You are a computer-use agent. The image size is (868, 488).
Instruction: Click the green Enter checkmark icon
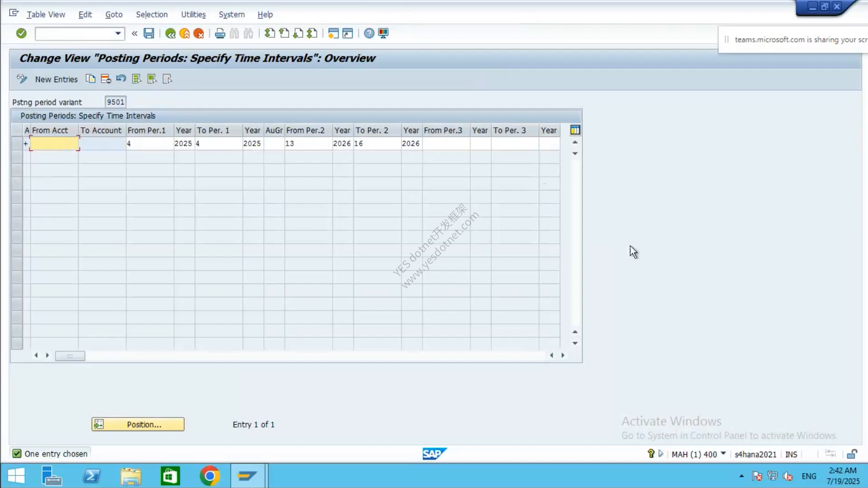click(21, 33)
